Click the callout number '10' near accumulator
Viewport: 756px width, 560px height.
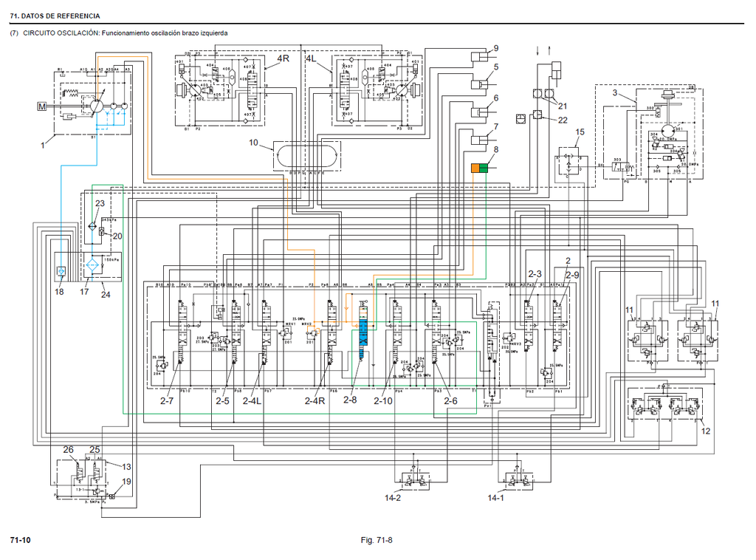(254, 143)
